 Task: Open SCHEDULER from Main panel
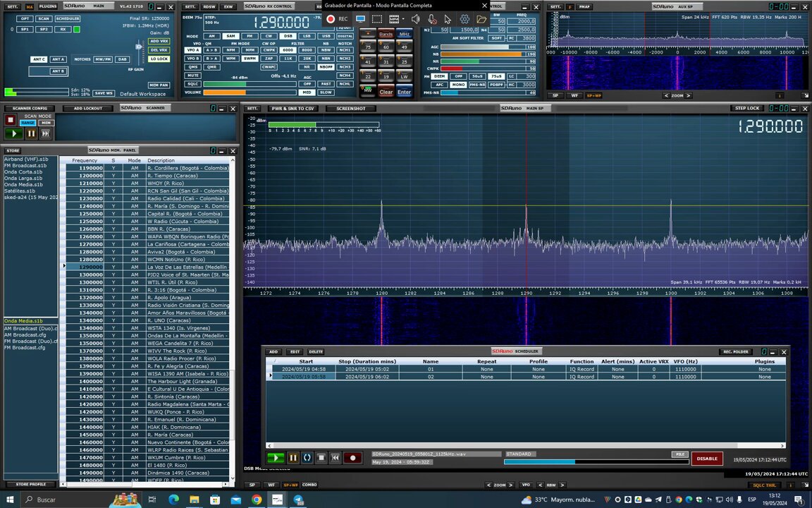[x=68, y=18]
